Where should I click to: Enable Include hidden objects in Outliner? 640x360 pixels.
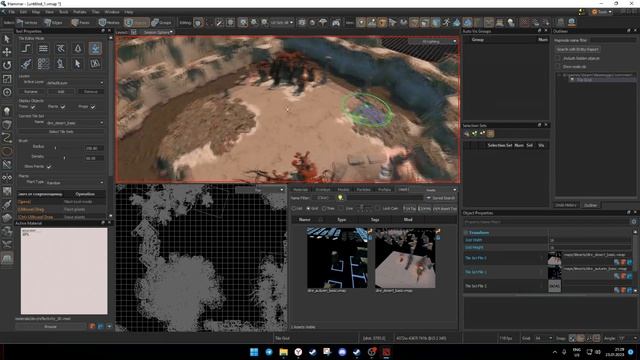tap(558, 58)
